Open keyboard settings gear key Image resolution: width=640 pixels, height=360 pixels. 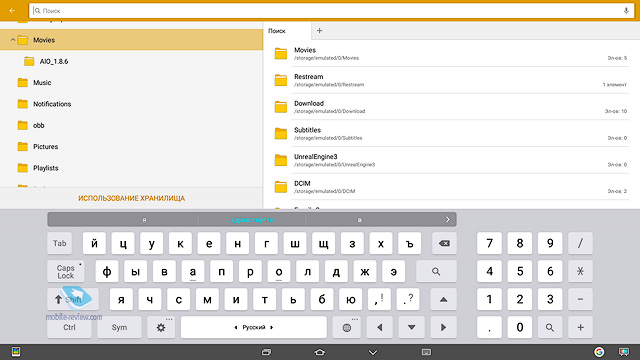pyautogui.click(x=161, y=327)
